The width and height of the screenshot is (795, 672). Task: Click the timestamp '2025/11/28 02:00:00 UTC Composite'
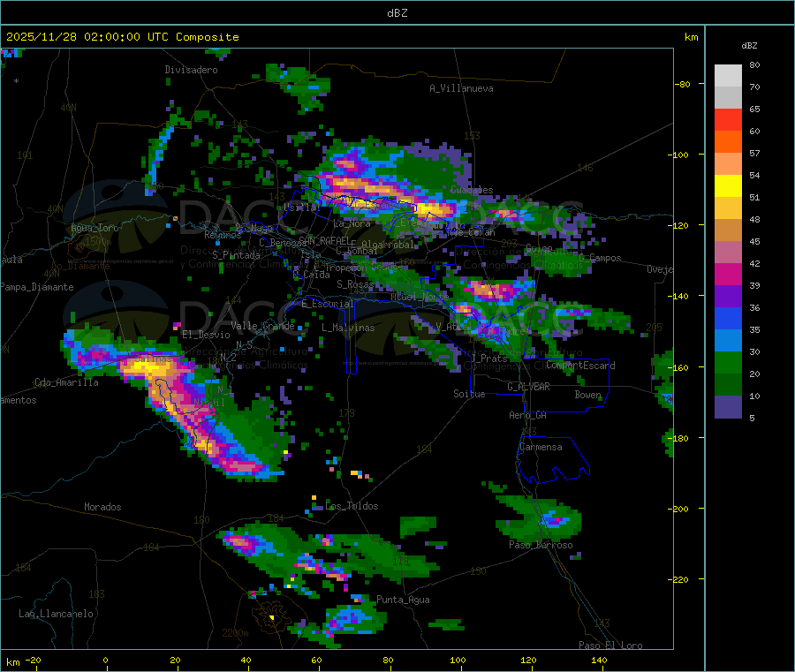pos(122,37)
